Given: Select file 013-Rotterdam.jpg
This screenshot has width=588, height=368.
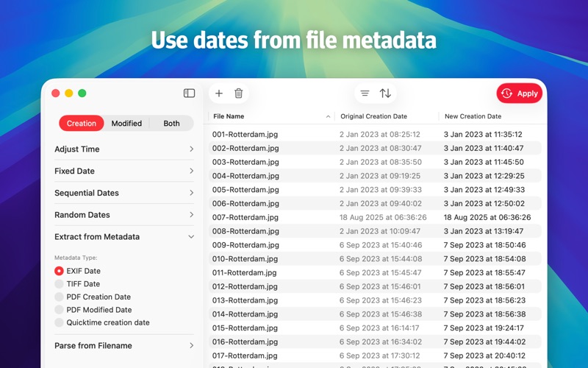Looking at the screenshot, I should (x=245, y=300).
